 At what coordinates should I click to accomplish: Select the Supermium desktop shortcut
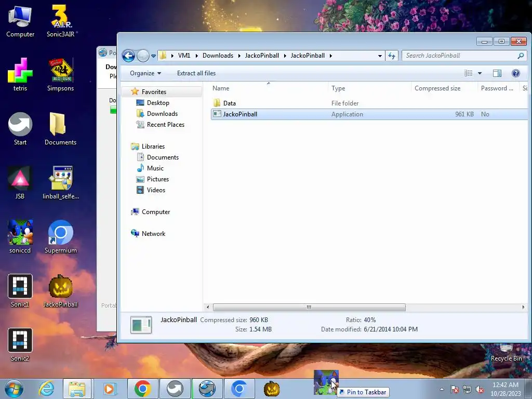tap(61, 237)
